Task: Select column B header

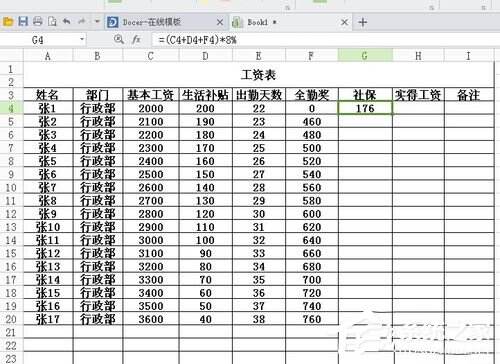Action: click(x=98, y=56)
